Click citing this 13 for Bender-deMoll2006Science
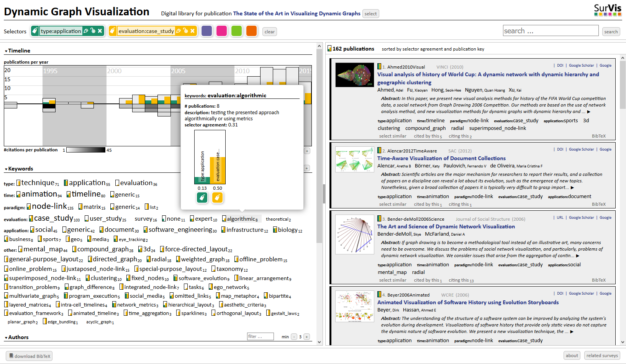Viewport: 626px width, 364px height. tap(461, 280)
